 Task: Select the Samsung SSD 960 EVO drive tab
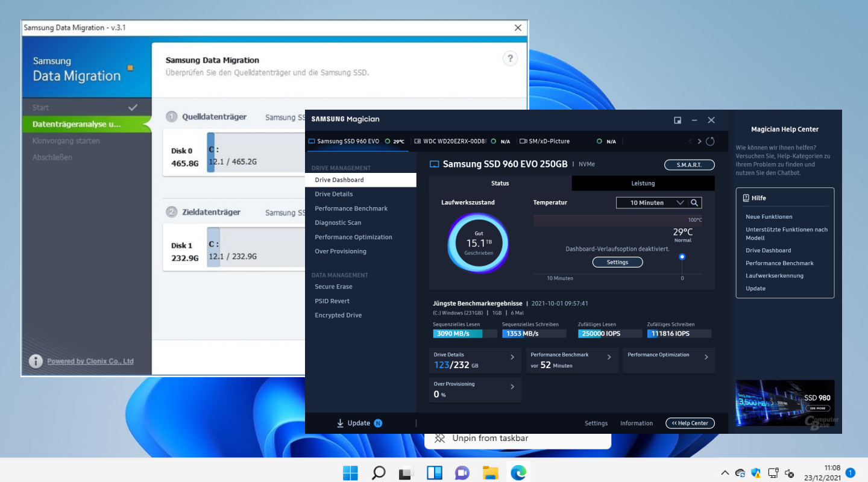[x=357, y=142]
